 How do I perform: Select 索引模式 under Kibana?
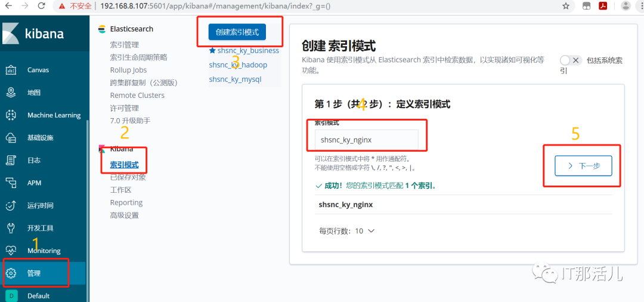click(x=125, y=165)
